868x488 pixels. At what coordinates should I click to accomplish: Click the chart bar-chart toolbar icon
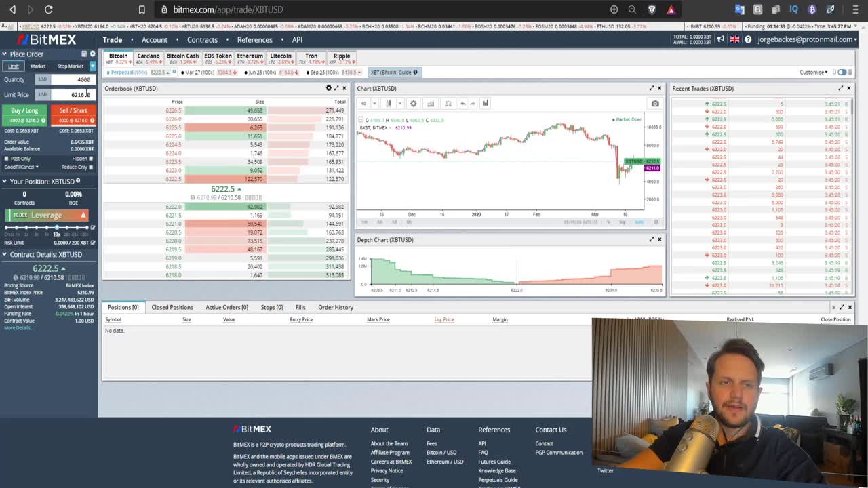[x=485, y=103]
